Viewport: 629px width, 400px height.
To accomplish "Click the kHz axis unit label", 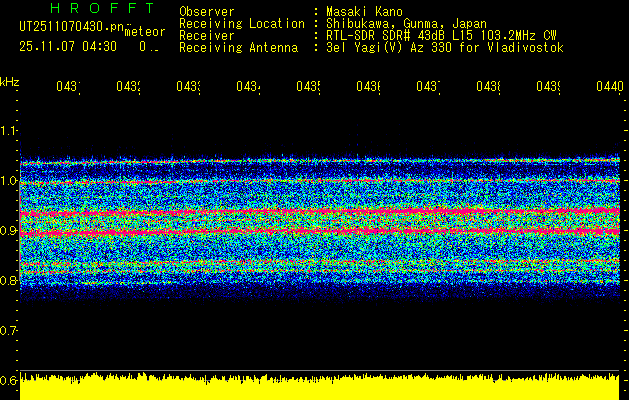I will [x=9, y=82].
